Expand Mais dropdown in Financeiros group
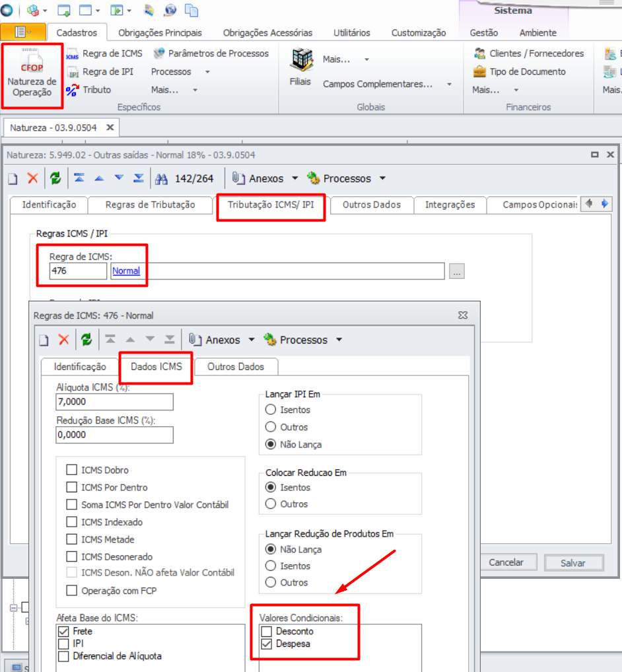 (516, 90)
